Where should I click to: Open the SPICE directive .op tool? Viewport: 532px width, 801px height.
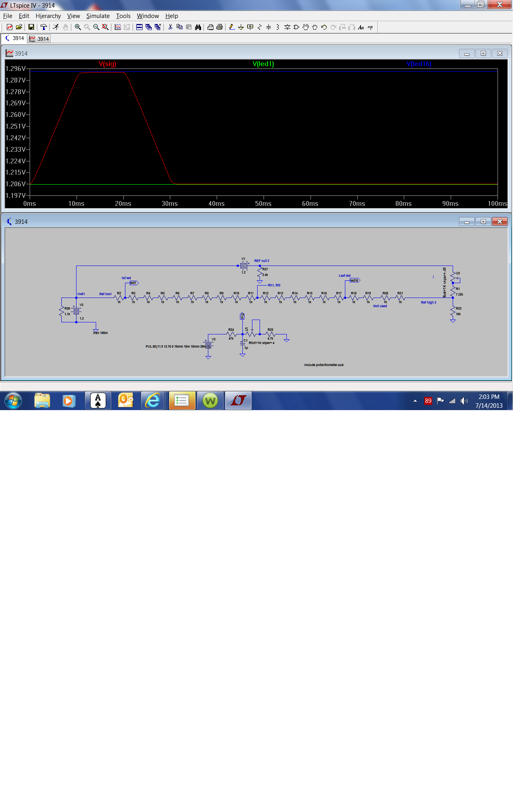tap(370, 27)
